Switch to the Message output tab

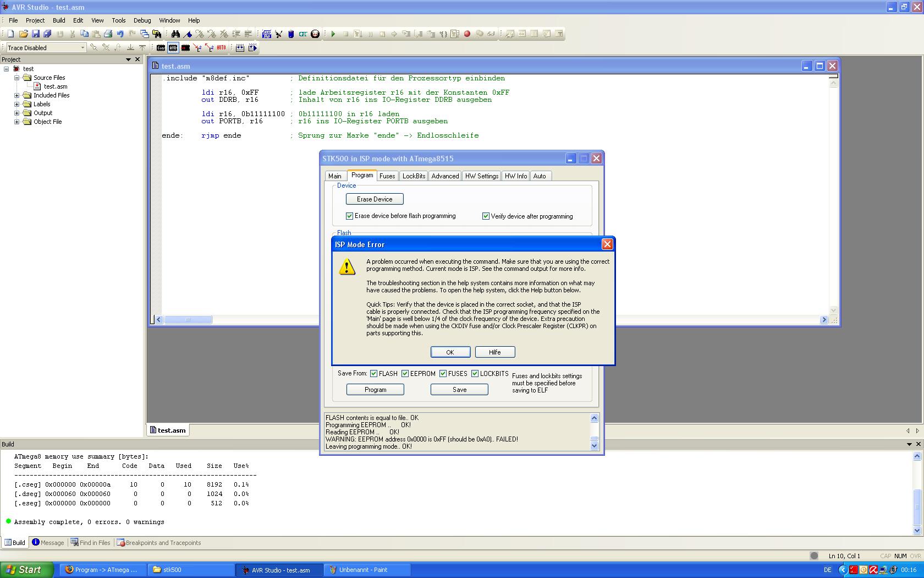point(48,543)
